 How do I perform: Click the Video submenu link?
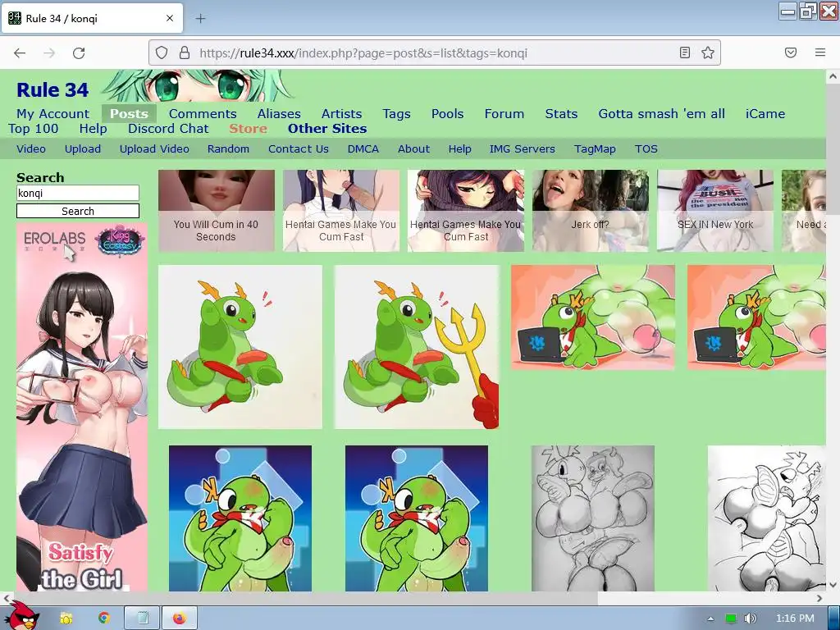point(31,149)
